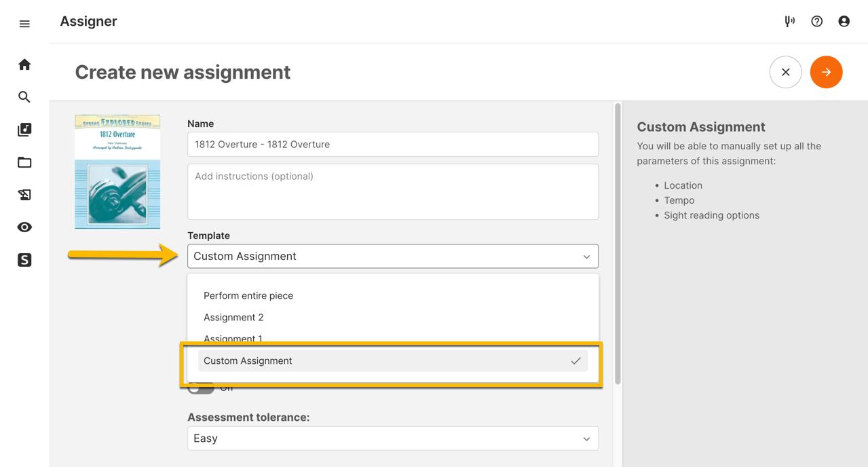The height and width of the screenshot is (467, 868).
Task: Click the 1812 Overture cover thumbnail
Action: click(x=117, y=172)
